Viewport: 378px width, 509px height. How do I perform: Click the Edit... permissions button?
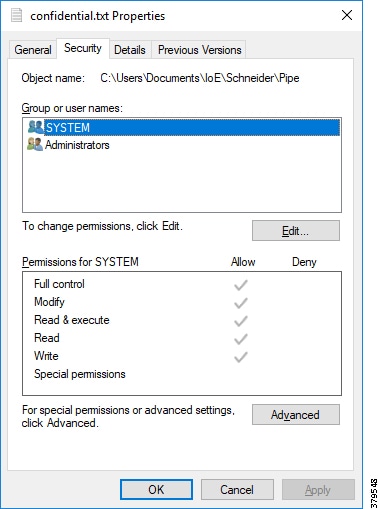[x=296, y=230]
